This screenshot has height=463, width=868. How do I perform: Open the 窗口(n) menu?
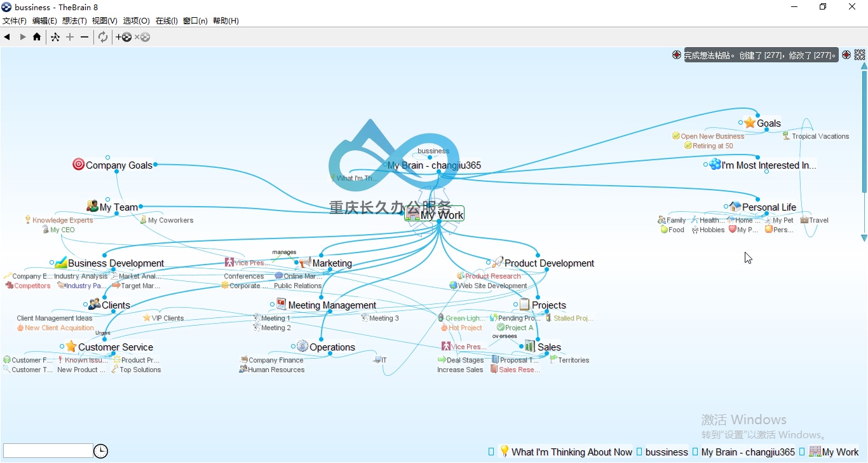[x=195, y=21]
